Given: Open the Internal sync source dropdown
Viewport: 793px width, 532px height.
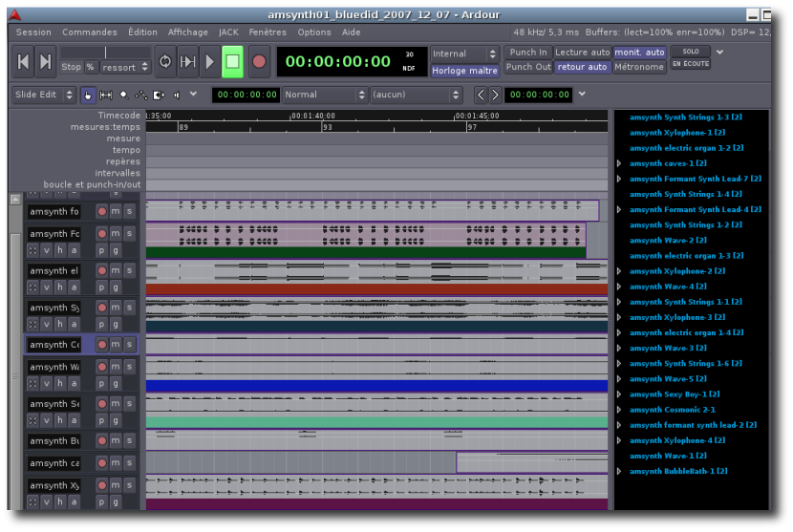Looking at the screenshot, I should click(x=464, y=53).
